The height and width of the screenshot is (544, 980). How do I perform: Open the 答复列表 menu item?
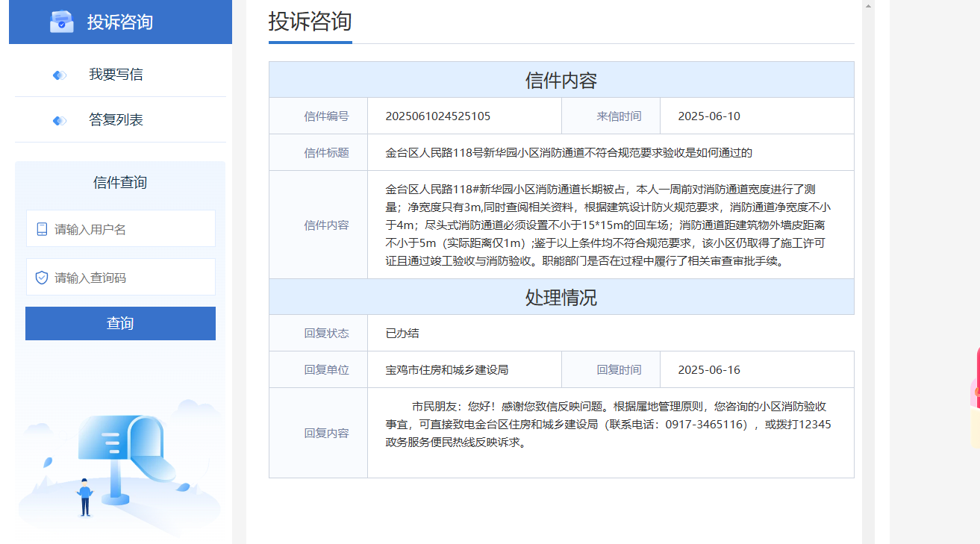click(116, 120)
